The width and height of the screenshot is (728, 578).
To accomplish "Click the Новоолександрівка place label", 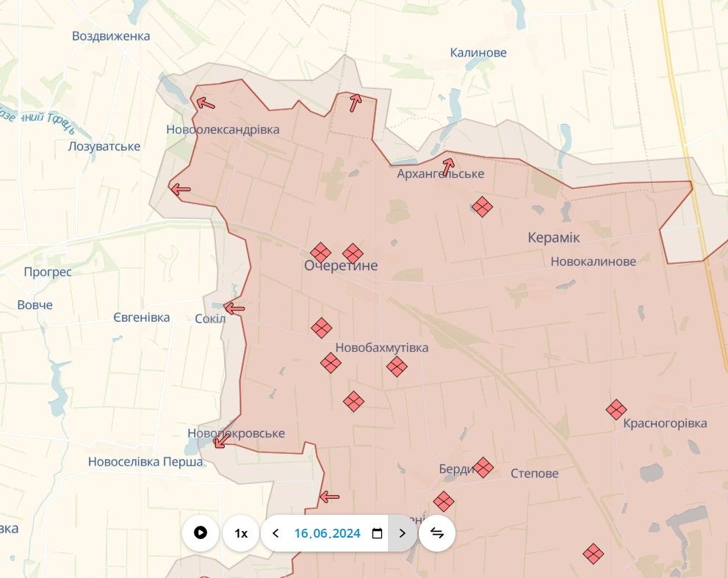I will (x=223, y=129).
